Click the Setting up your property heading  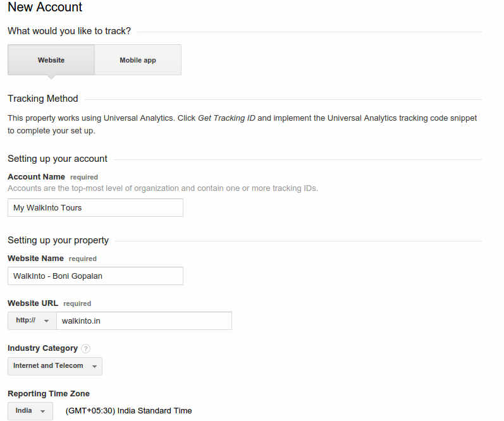coord(58,240)
